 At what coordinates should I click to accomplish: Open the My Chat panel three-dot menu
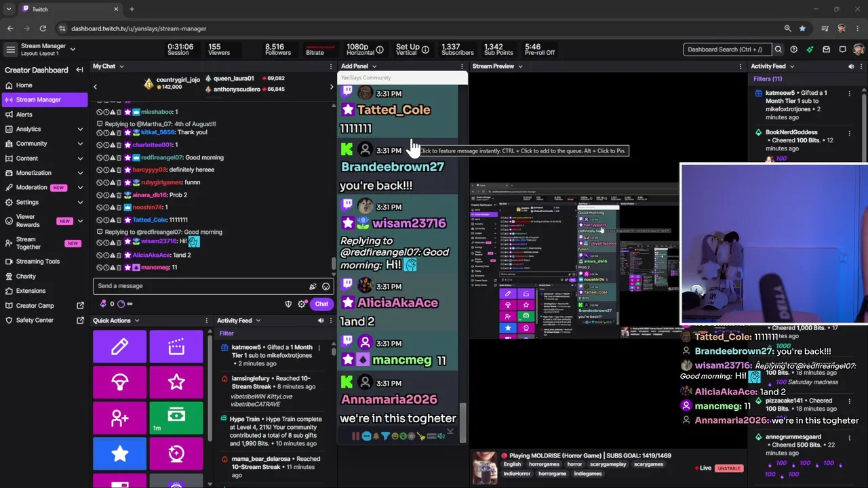331,66
